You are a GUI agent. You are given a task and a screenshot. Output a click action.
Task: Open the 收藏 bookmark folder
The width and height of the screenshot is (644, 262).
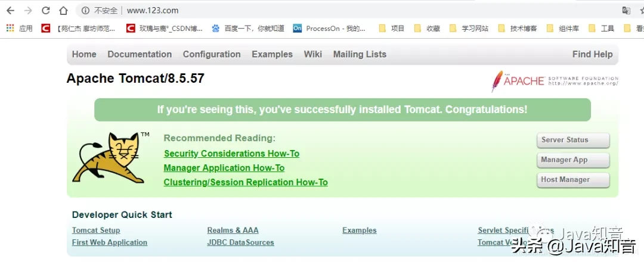coord(427,29)
